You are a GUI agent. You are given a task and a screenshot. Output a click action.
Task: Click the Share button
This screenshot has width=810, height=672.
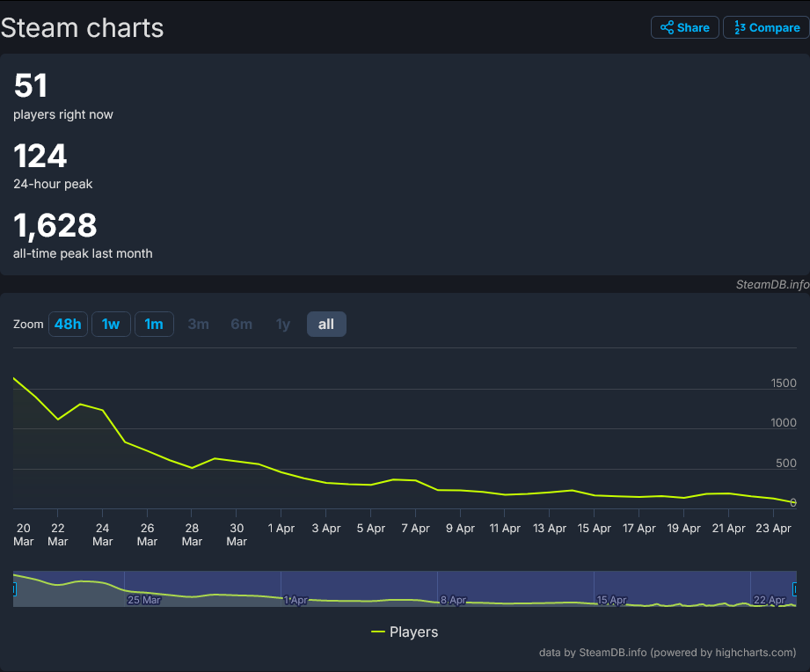coord(685,27)
